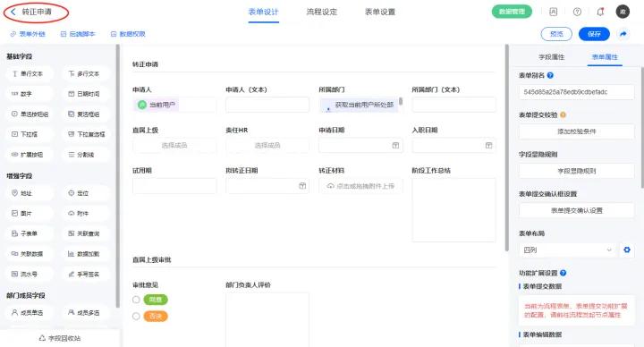Add a 复选框组 field
The height and width of the screenshot is (347, 644).
click(x=86, y=114)
